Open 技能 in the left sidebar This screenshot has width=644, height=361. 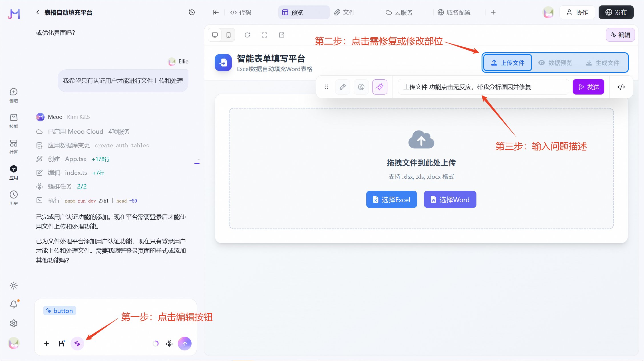coord(14,121)
